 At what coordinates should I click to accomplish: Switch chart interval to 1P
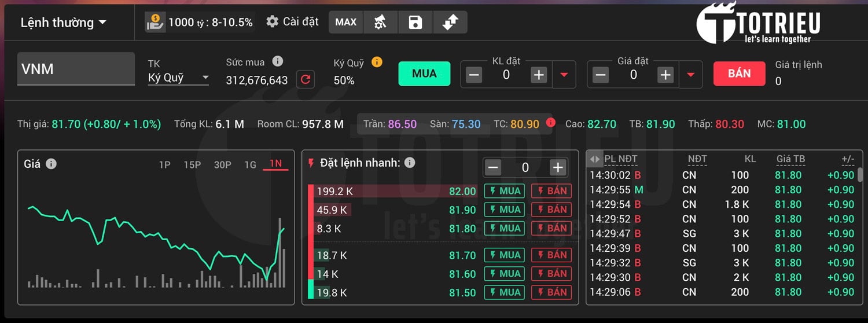tap(165, 164)
